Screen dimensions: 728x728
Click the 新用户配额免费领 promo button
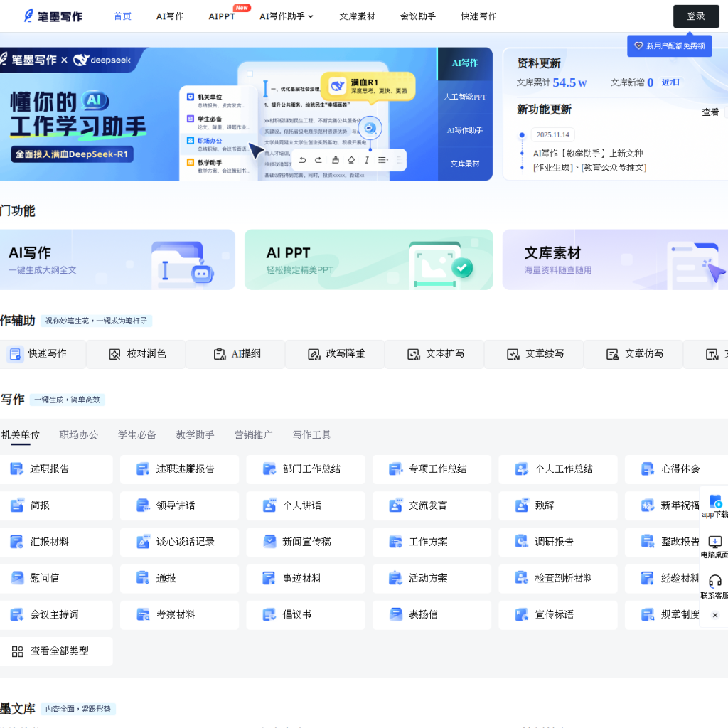(670, 46)
